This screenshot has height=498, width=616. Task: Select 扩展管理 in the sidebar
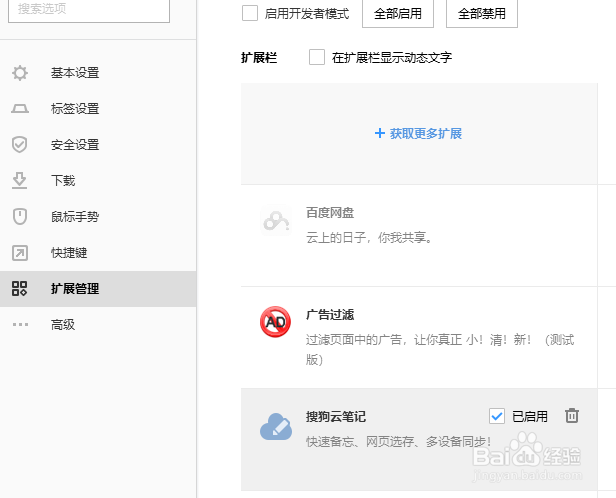[98, 289]
